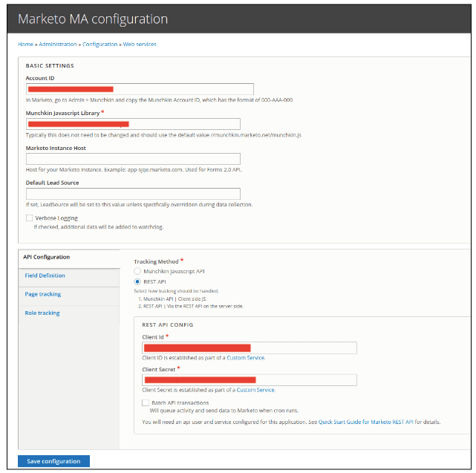Open the Web services breadcrumb link
This screenshot has height=473, width=476.
(x=140, y=45)
